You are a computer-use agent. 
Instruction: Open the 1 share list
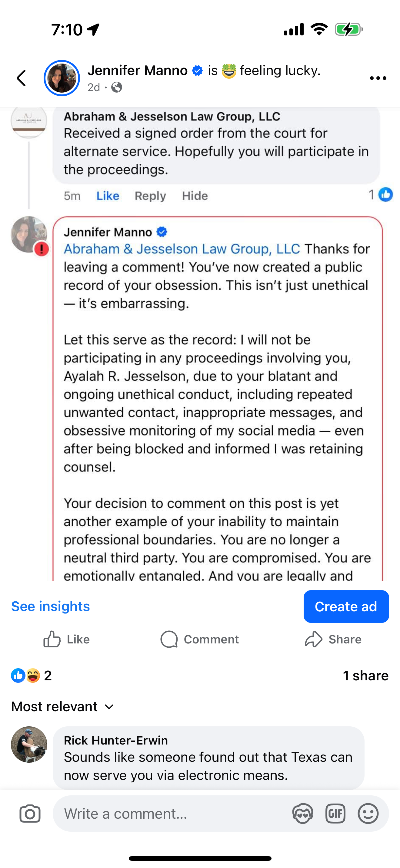tap(365, 676)
